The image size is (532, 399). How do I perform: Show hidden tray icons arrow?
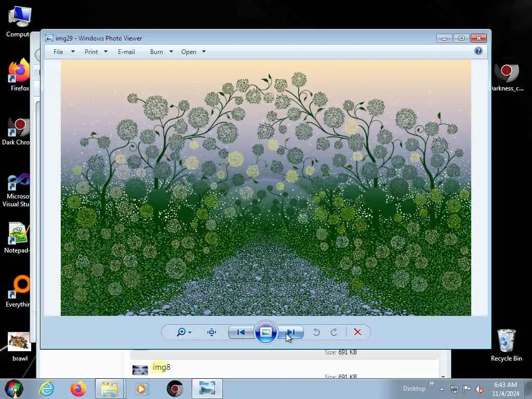[442, 389]
